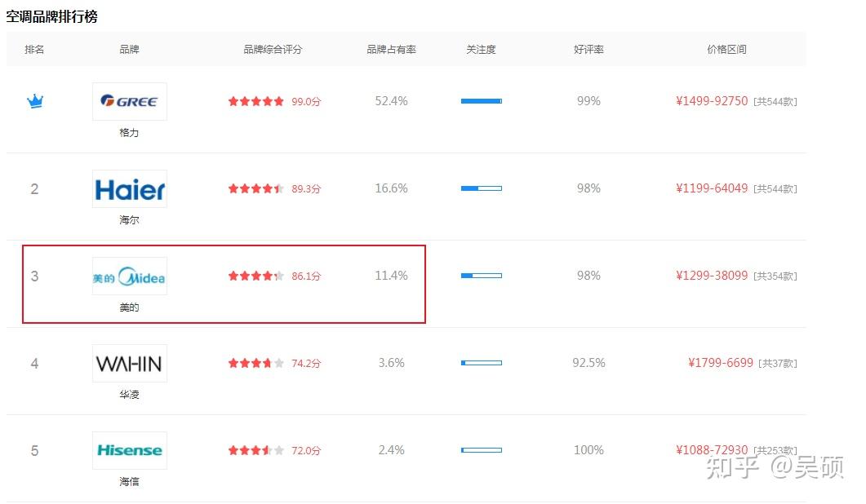Click the 2.4% market share value
This screenshot has height=504, width=866.
[x=391, y=450]
